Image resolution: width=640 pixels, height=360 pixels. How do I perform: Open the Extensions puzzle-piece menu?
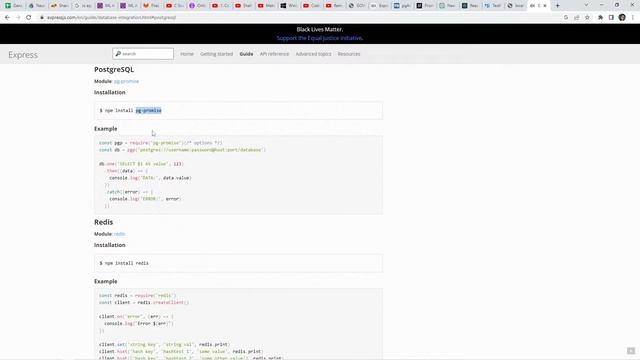[600, 18]
